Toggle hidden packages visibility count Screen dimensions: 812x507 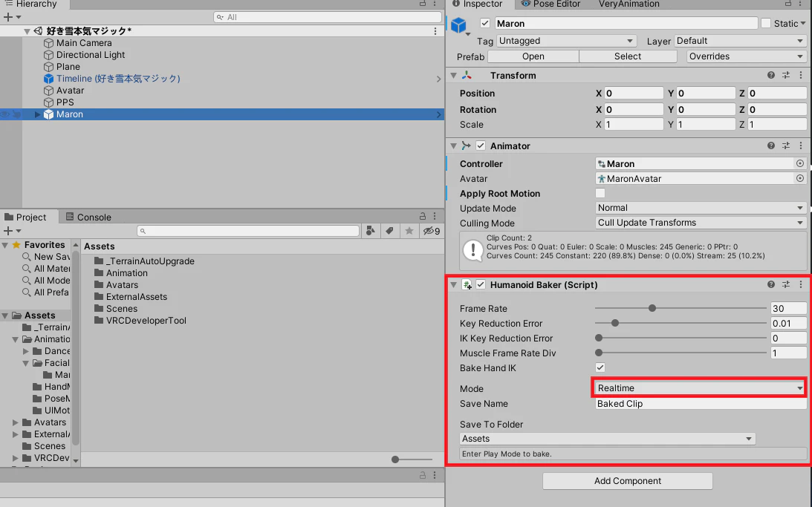coord(432,231)
